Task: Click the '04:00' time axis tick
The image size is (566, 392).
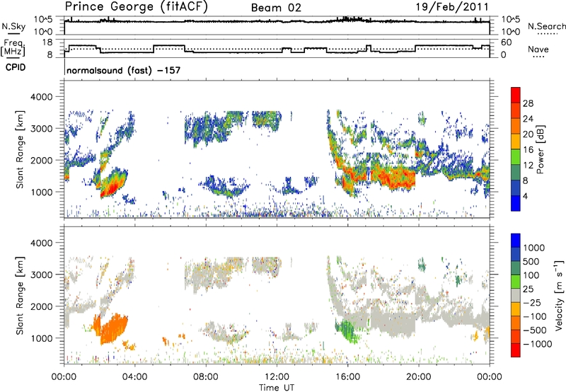Action: pyautogui.click(x=134, y=377)
